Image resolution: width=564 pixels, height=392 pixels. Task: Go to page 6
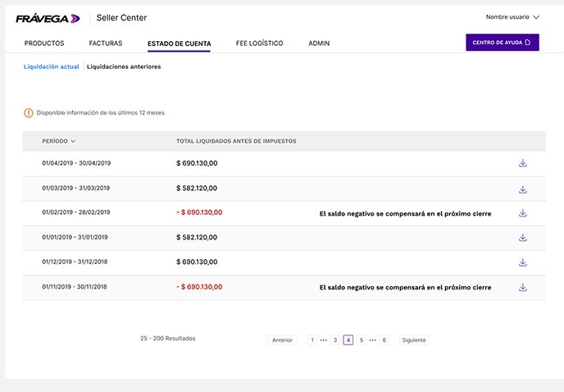384,340
